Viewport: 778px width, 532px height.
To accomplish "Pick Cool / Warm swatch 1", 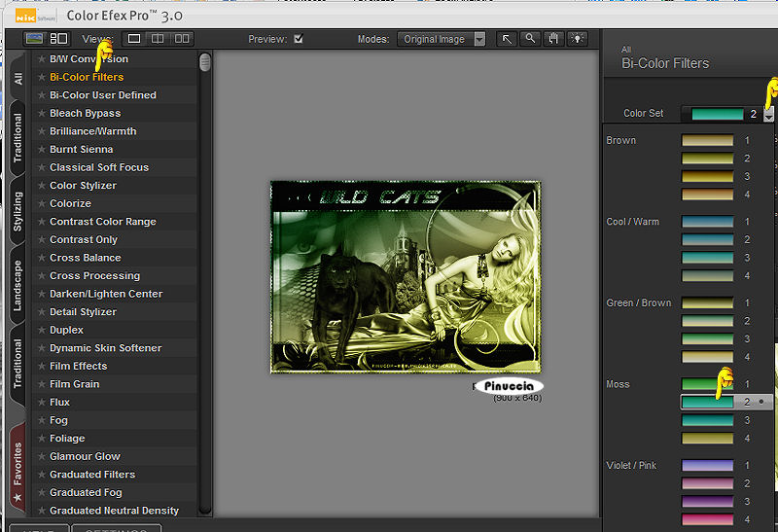I will (x=708, y=222).
